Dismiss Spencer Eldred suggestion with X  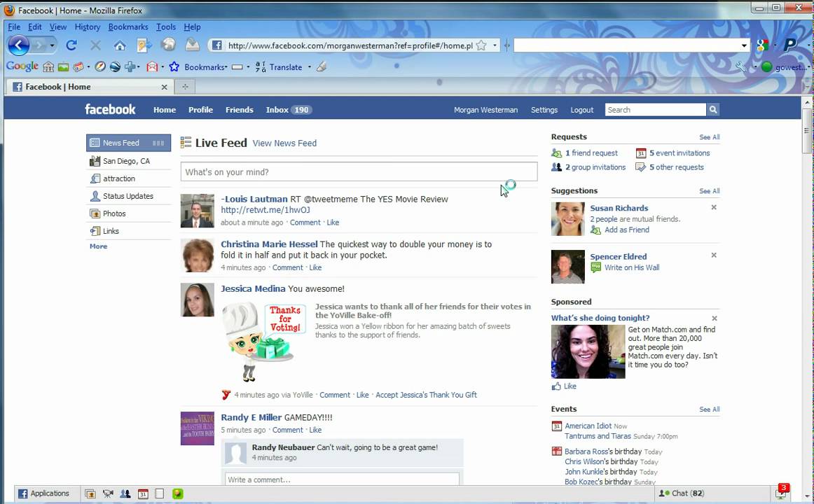point(714,255)
